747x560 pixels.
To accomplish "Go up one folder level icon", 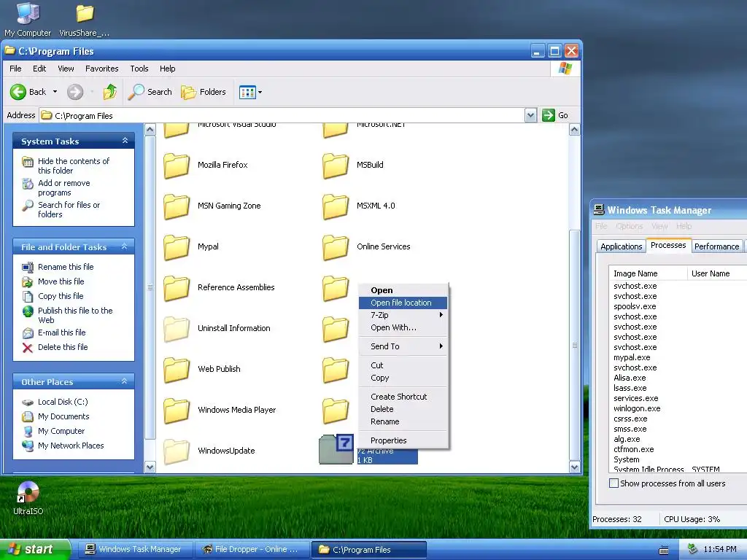I will 110,92.
